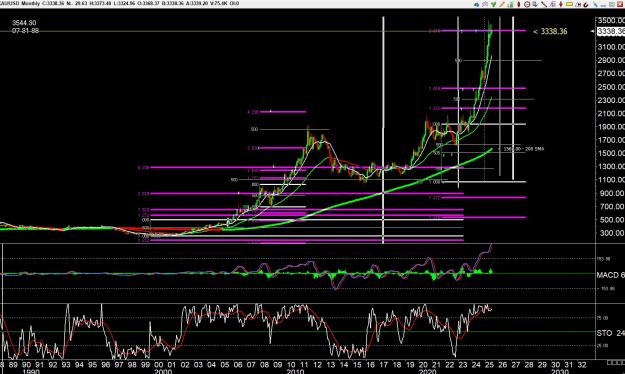Screen dimensions: 625x374
Task: Click the 07-31-88 date readout
Action: coord(25,30)
